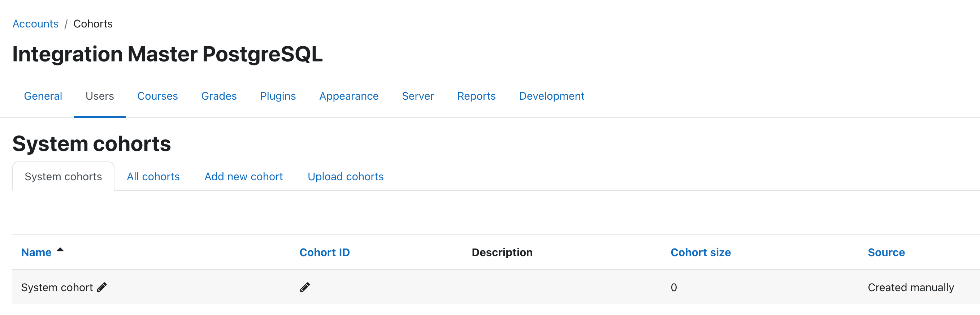Open the Grades admin tab
This screenshot has width=980, height=315.
pyautogui.click(x=219, y=96)
